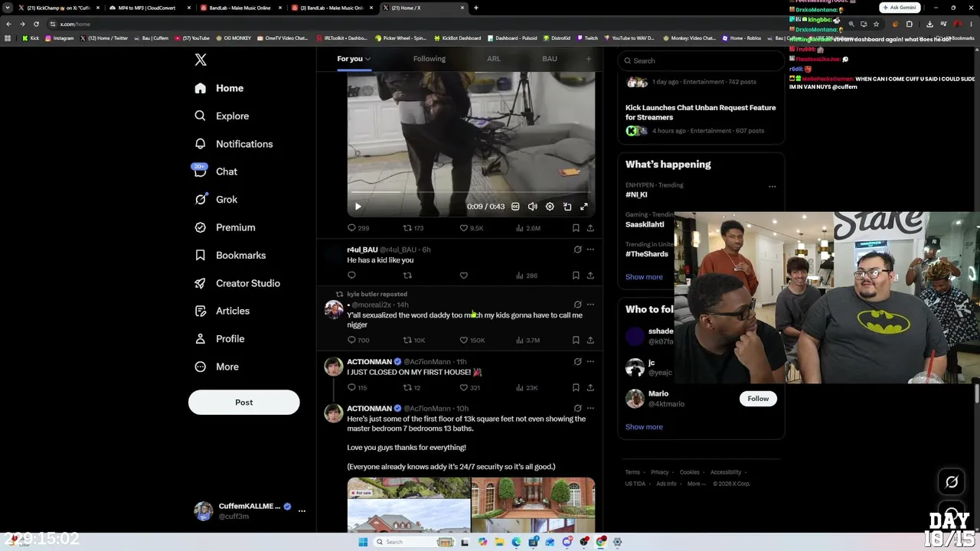Seek on the video progress bar
The height and width of the screenshot is (551, 980).
tap(471, 193)
